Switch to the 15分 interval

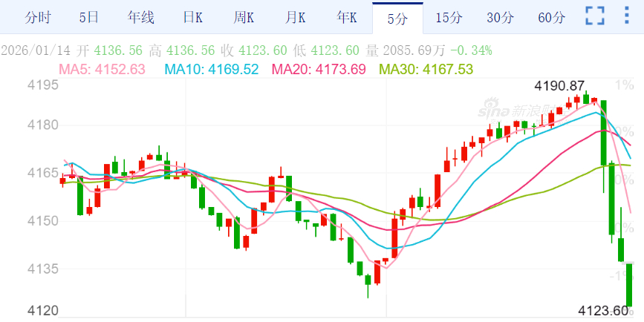click(449, 18)
